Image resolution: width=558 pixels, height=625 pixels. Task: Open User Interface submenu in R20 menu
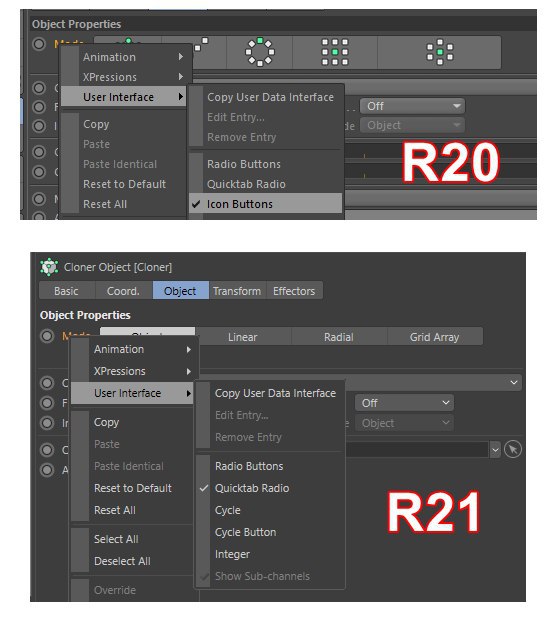click(124, 97)
